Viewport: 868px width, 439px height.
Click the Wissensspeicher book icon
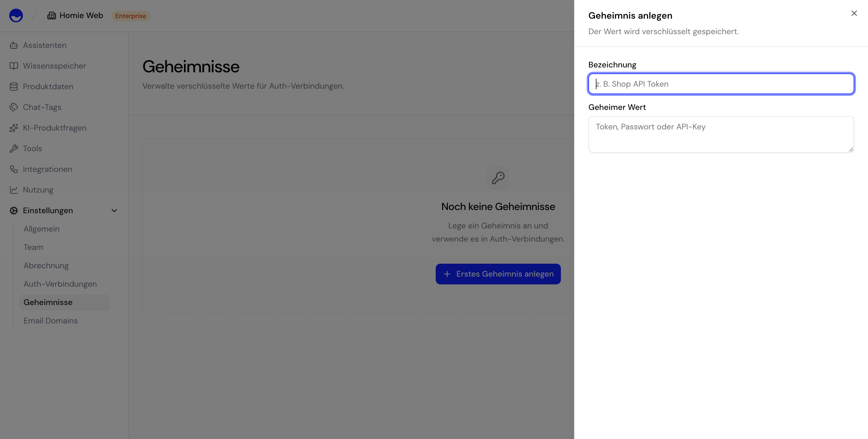(x=14, y=66)
